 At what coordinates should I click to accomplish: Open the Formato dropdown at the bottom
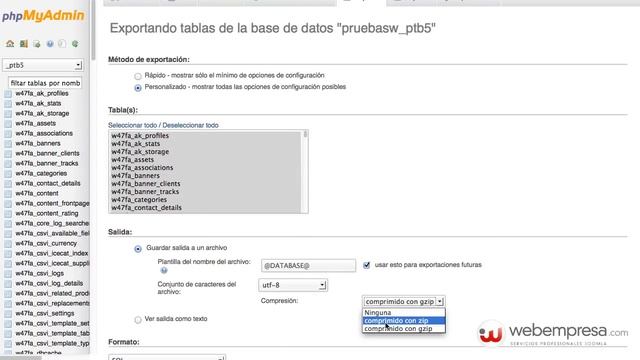pyautogui.click(x=167, y=358)
